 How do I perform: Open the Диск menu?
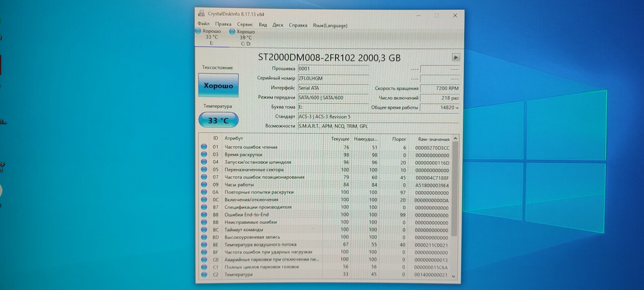[x=278, y=24]
